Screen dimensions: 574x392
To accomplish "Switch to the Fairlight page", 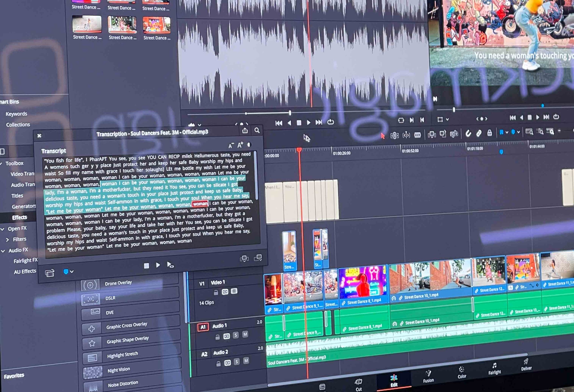I will click(x=494, y=369).
